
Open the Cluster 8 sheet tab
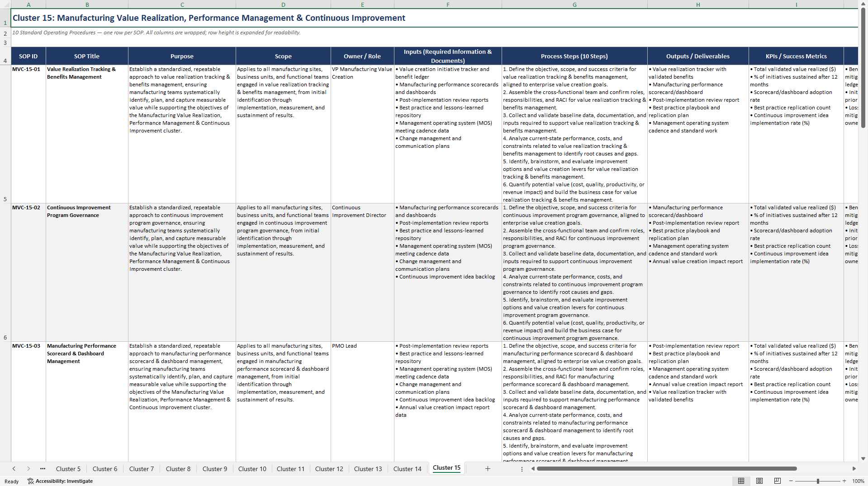click(178, 469)
